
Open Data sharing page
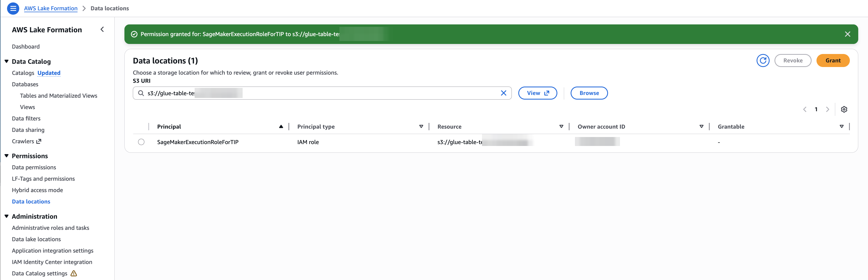click(x=28, y=130)
